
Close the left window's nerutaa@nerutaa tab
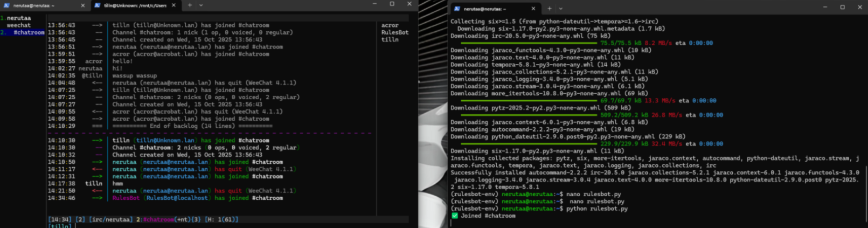[82, 5]
